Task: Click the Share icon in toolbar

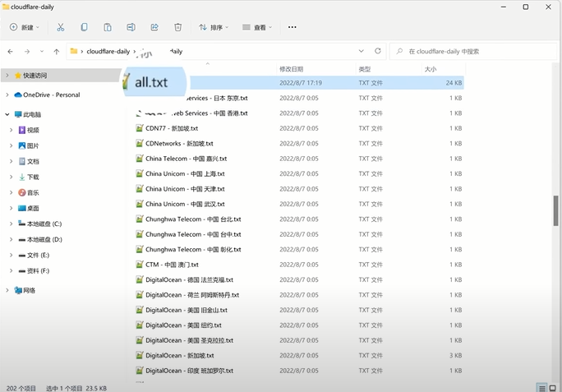Action: click(x=154, y=27)
